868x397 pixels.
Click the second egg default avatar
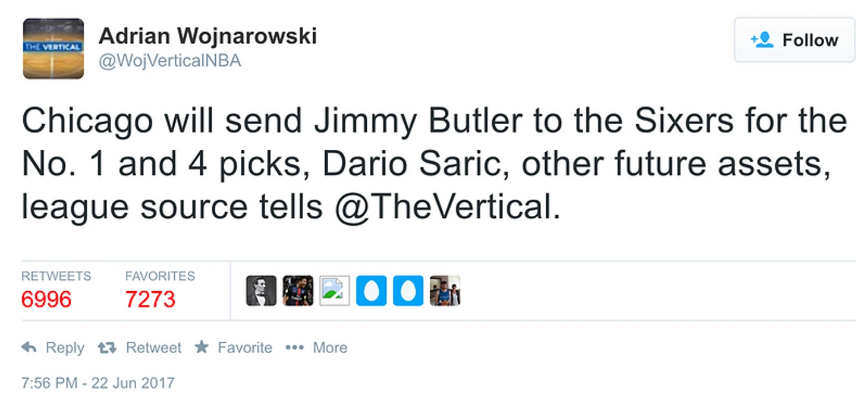click(408, 291)
